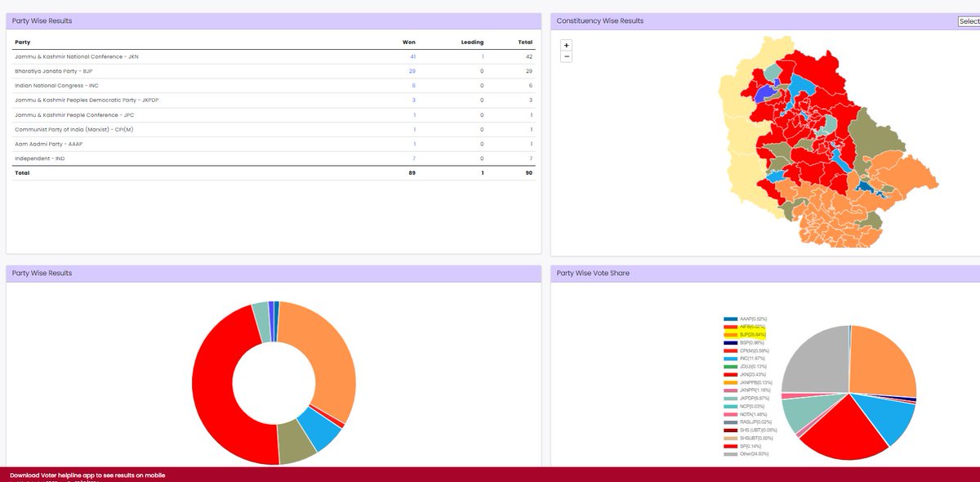The width and height of the screenshot is (980, 482).
Task: Click the red JKN slice of vote share pie
Action: pyautogui.click(x=846, y=433)
